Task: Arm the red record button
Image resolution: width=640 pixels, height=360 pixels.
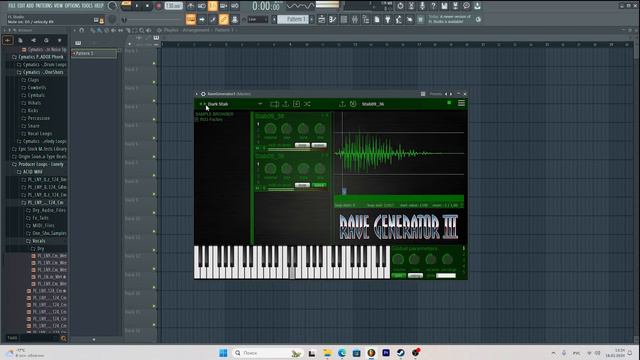Action: pyautogui.click(x=158, y=6)
